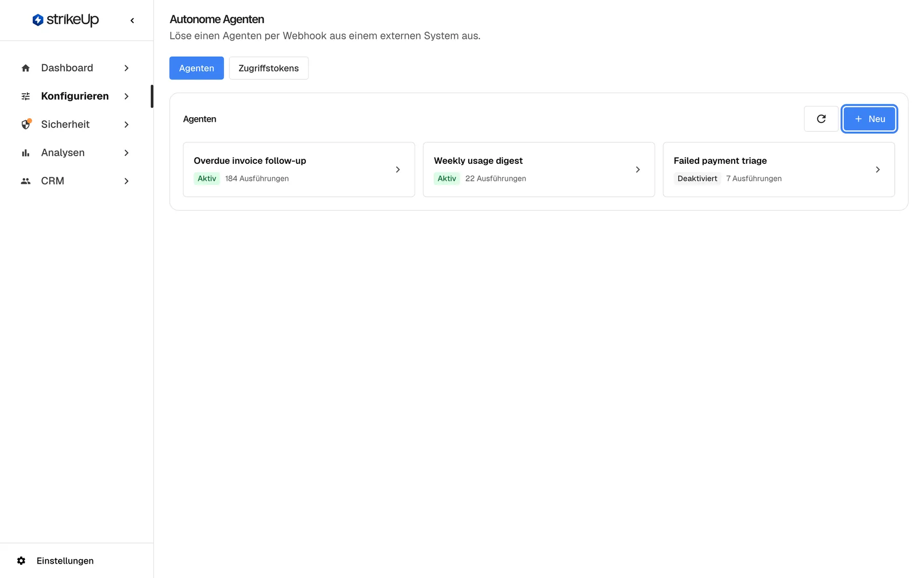Click the Analysen bar chart icon
924x578 pixels.
[26, 153]
